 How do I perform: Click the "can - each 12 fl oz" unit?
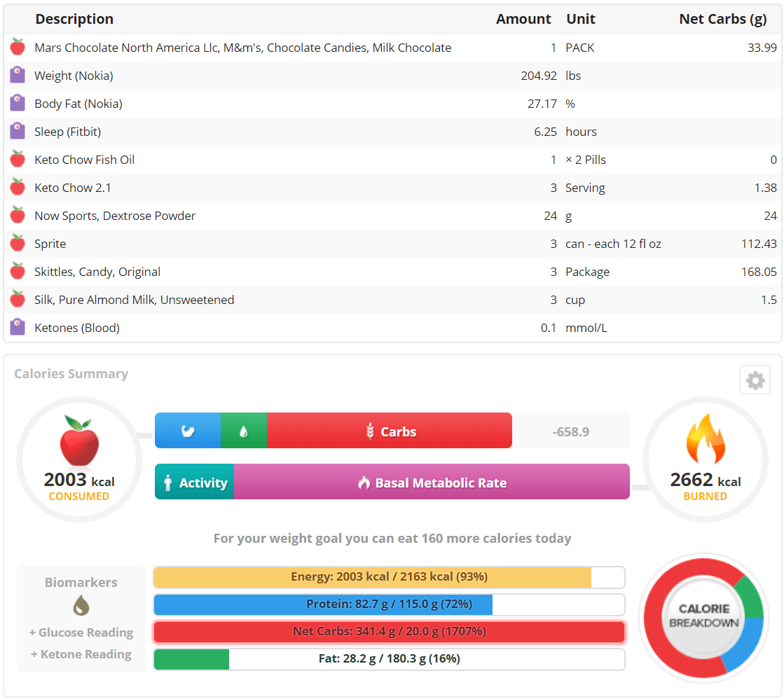point(613,244)
